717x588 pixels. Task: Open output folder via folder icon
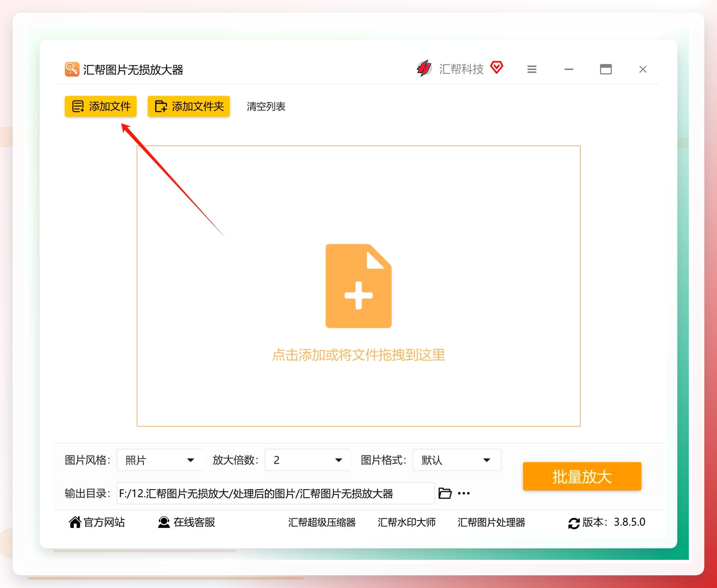(445, 493)
